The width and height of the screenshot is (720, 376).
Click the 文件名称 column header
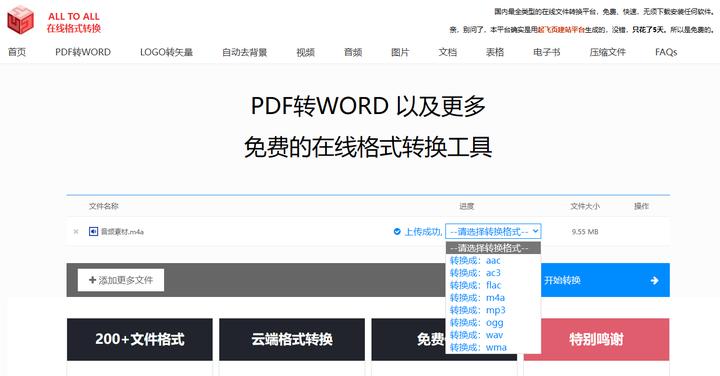coord(104,206)
